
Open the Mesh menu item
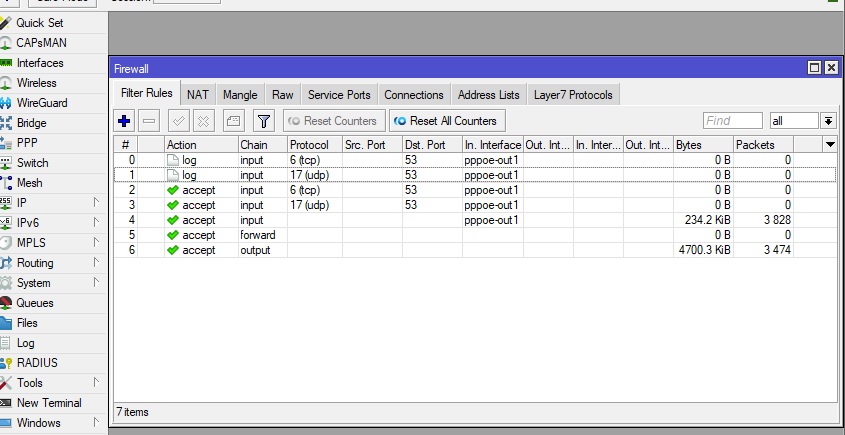point(30,183)
